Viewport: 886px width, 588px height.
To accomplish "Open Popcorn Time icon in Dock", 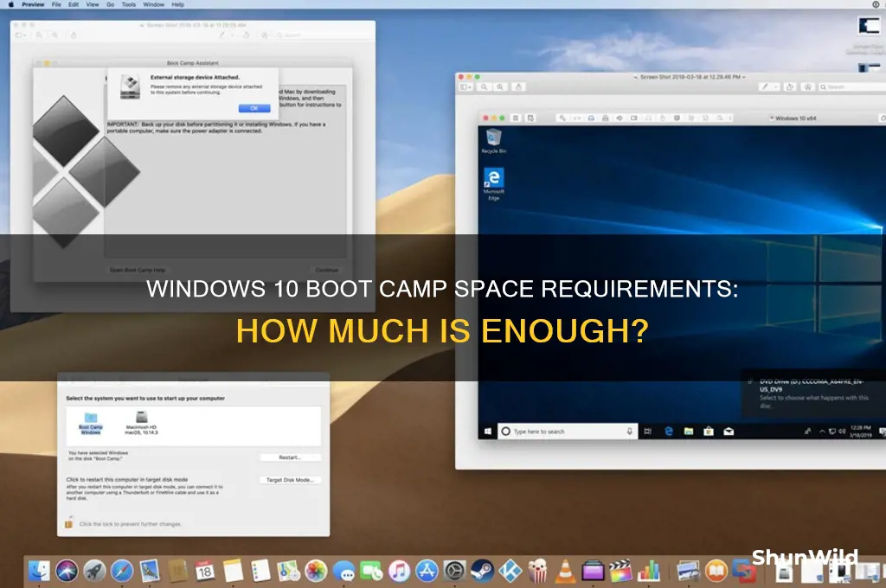I will coord(537,571).
